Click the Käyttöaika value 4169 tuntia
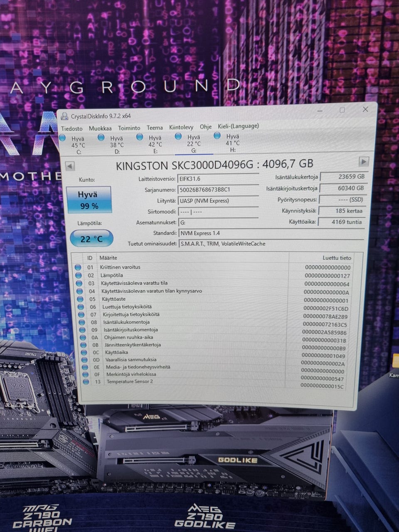 [x=341, y=222]
